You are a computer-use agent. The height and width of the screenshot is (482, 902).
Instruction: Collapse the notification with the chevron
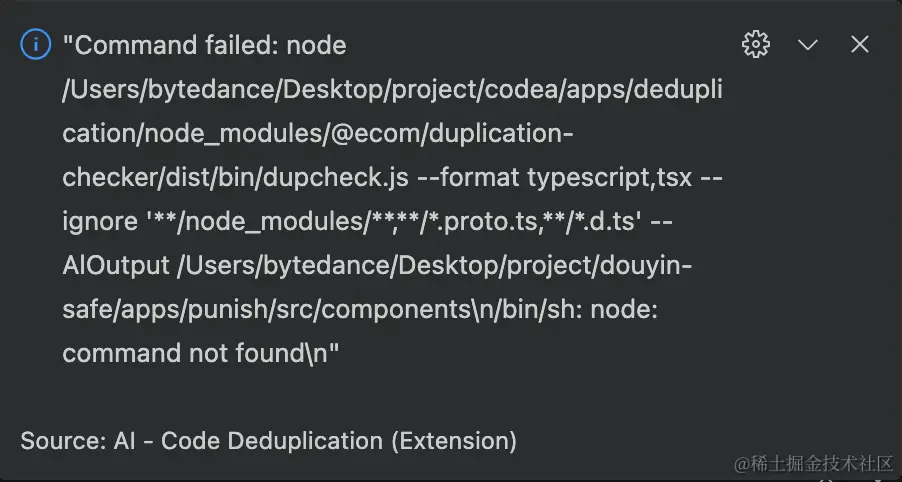click(808, 44)
